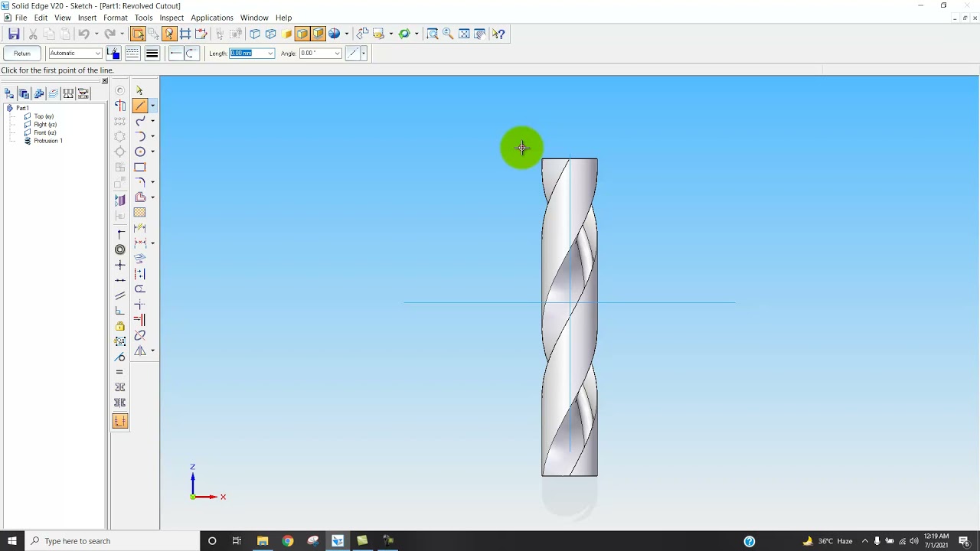Viewport: 980px width, 551px height.
Task: Open the Format menu
Action: point(116,18)
